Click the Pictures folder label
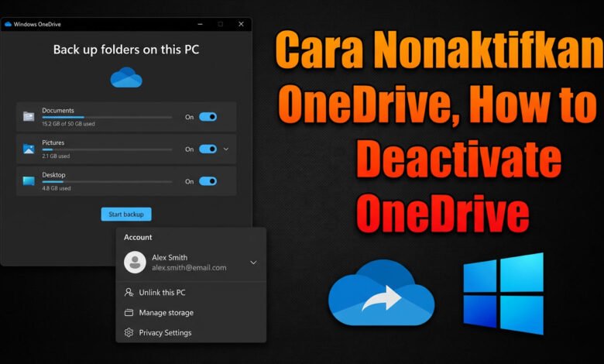604x364 pixels. click(53, 143)
